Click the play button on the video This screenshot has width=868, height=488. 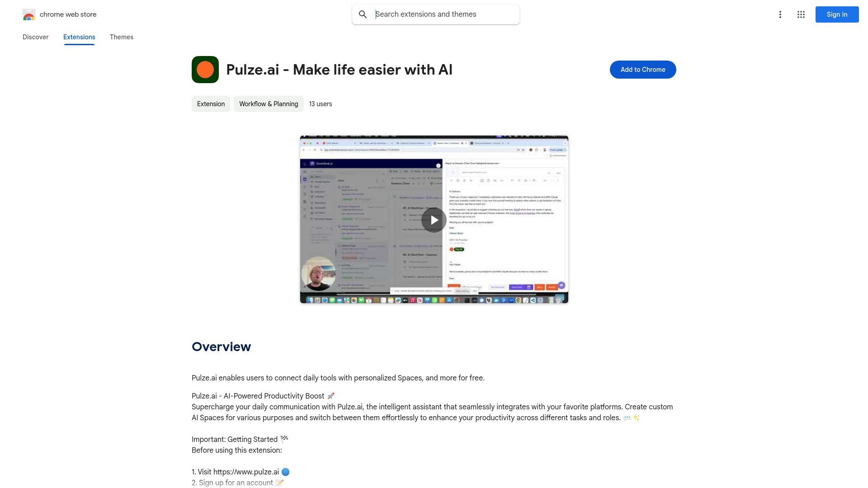tap(434, 219)
